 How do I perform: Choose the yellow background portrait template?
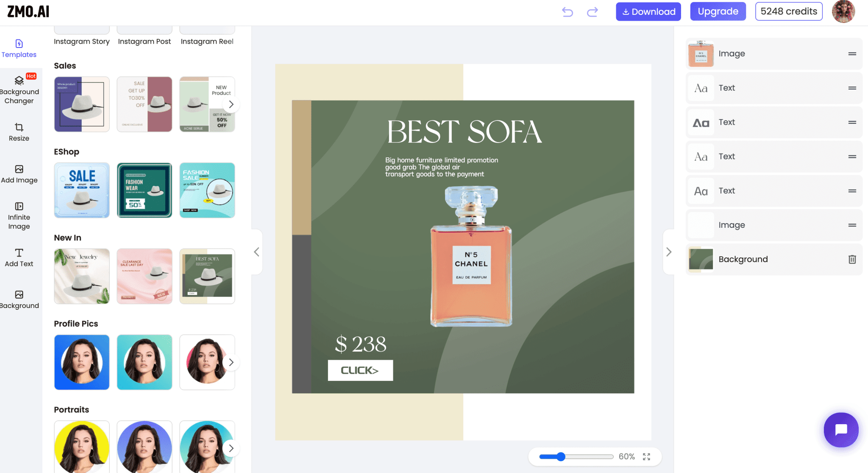click(82, 447)
